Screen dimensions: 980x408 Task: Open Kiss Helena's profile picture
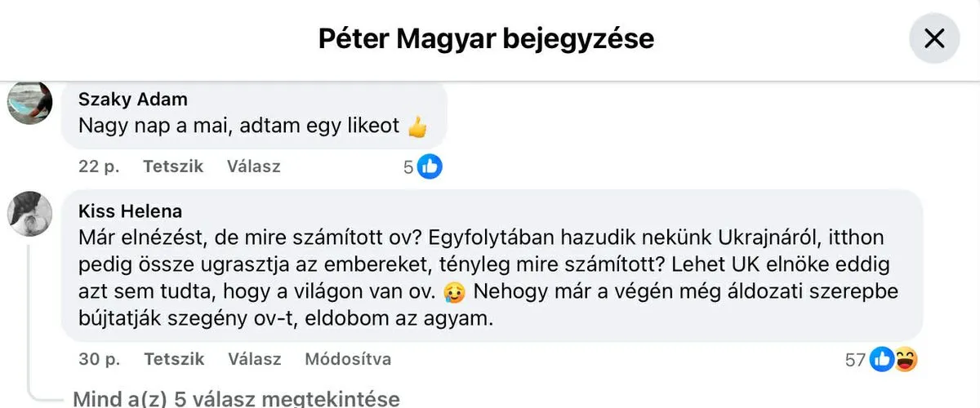(30, 215)
